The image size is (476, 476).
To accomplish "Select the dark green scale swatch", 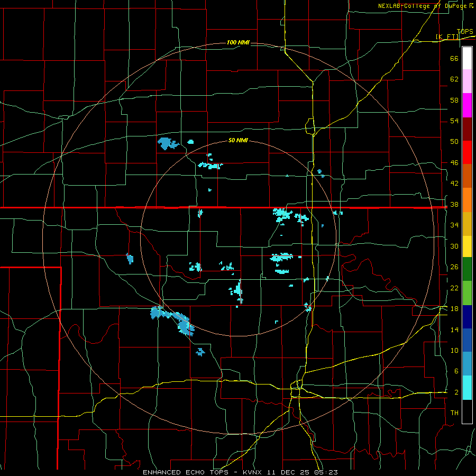I will coord(467,269).
